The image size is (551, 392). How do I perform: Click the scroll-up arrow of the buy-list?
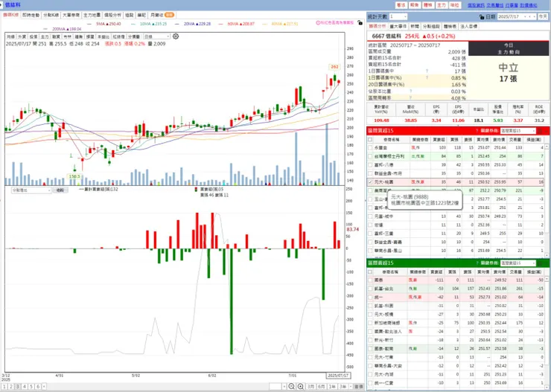coord(547,146)
